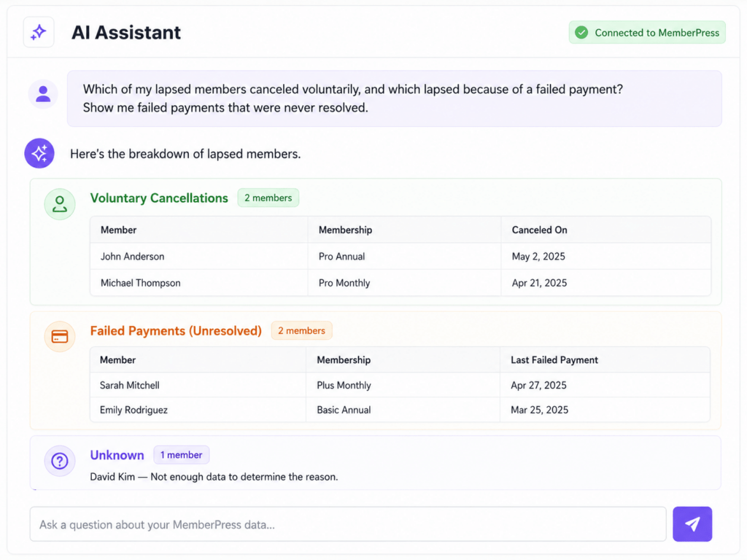Click the Voluntary Cancellations person icon
Viewport: 747px width, 560px height.
click(60, 204)
